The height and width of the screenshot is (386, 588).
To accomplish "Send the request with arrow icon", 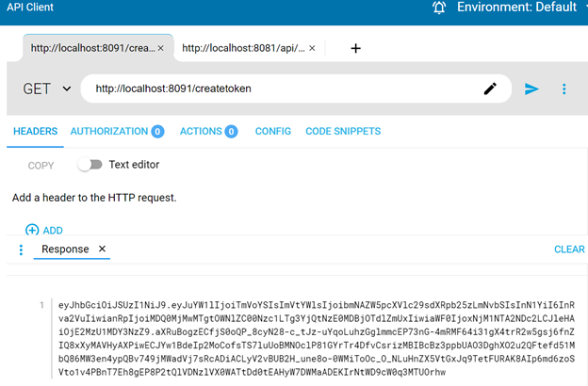I will click(532, 88).
